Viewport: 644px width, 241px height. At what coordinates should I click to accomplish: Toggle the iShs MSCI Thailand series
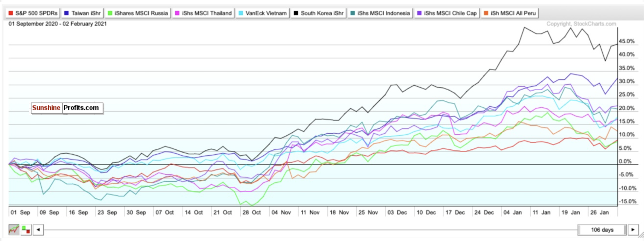coord(203,13)
